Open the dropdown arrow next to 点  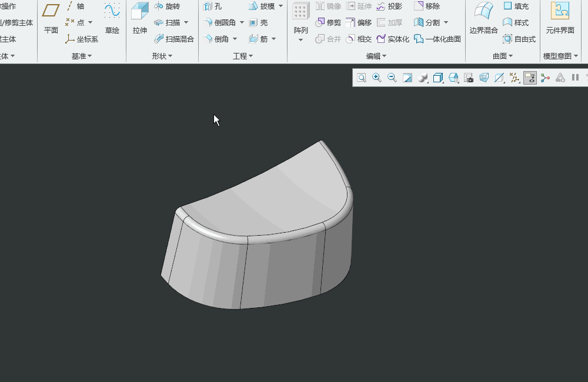pos(91,22)
